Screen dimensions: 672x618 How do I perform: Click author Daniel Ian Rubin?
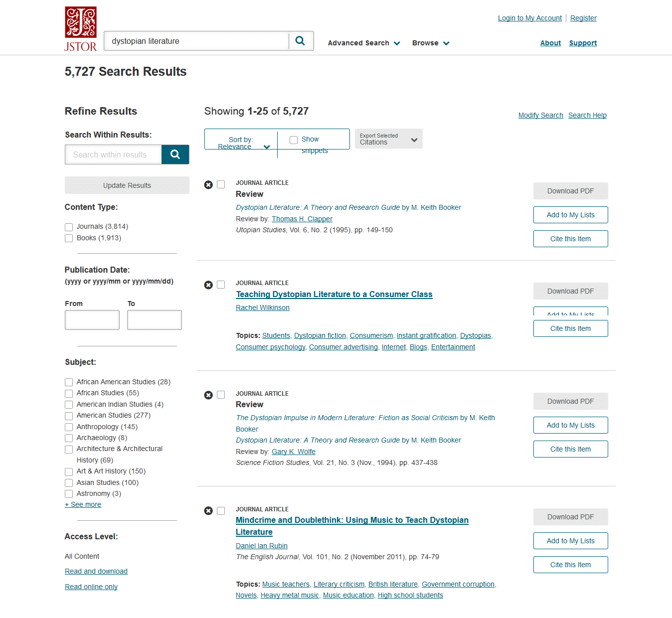coord(262,546)
